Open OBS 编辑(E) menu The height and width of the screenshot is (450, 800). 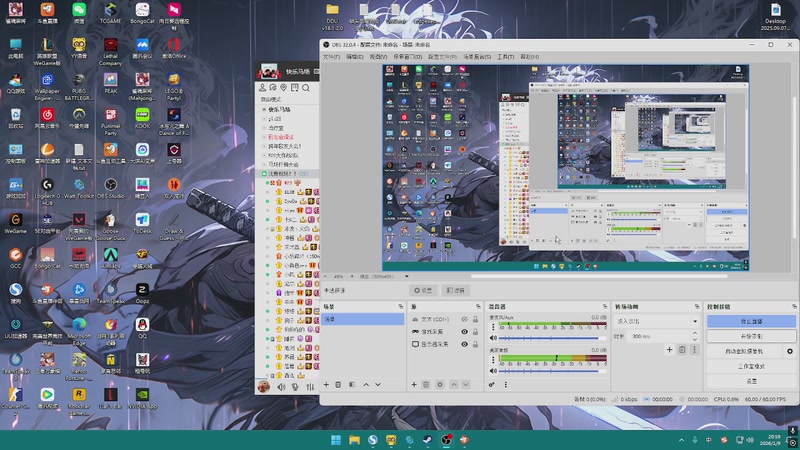coord(355,57)
